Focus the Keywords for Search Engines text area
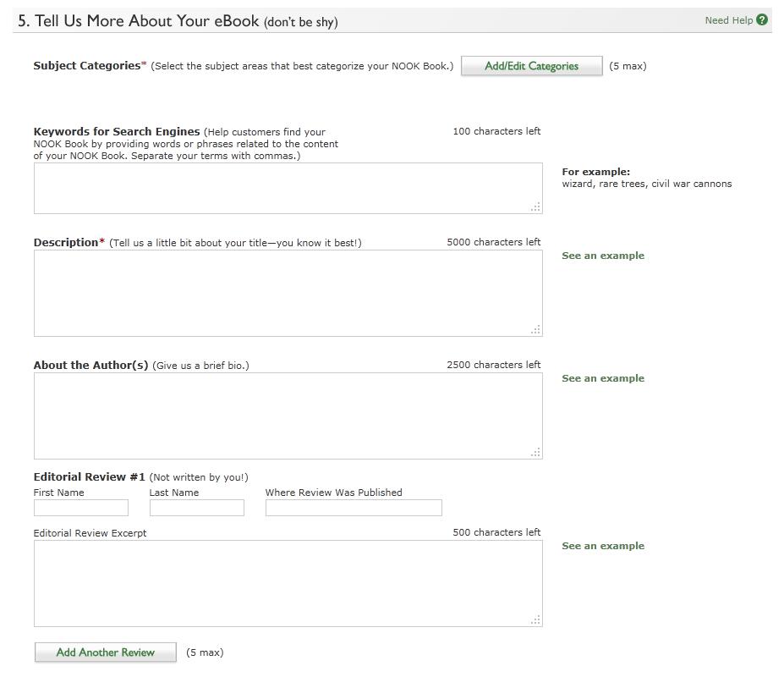This screenshot has width=784, height=677. click(288, 188)
